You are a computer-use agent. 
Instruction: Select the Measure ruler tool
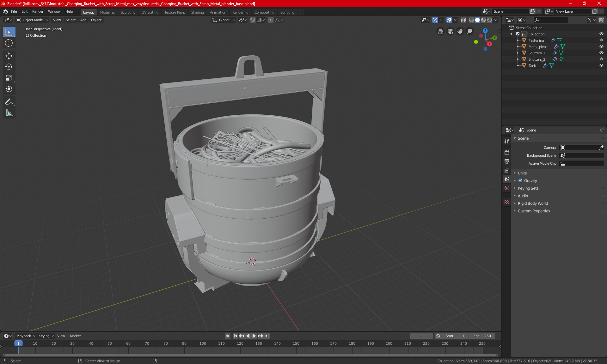coord(9,113)
